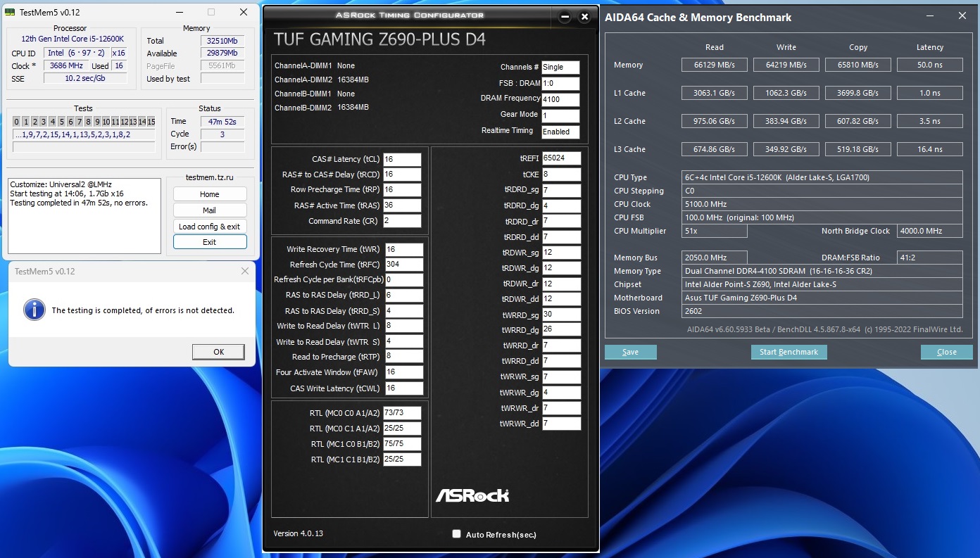Click the BIOS Version 2602 value
Screen dimensions: 980x558
coord(822,311)
